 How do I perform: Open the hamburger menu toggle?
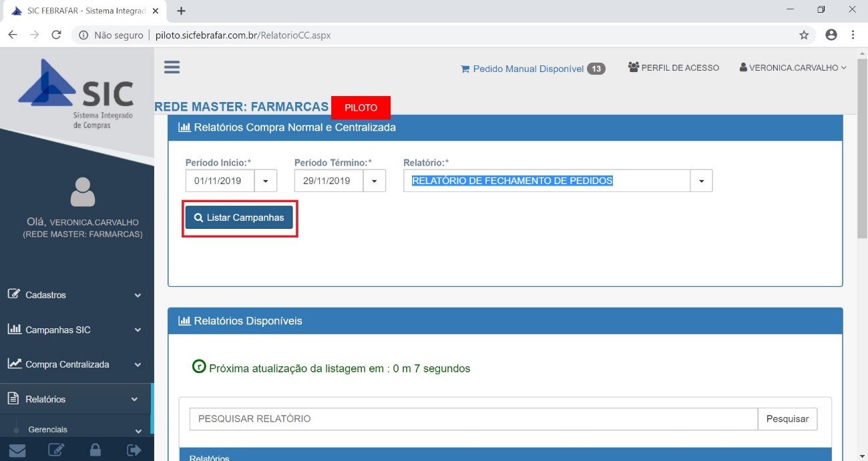[x=172, y=67]
